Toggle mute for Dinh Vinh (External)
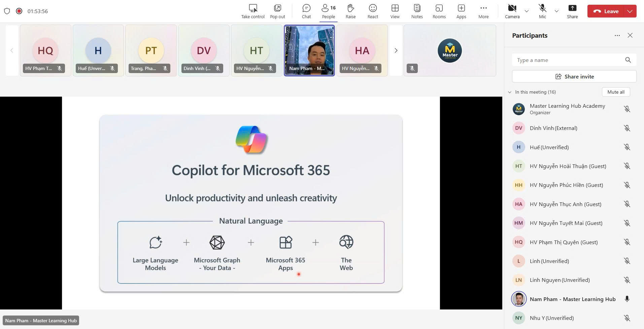Screen dimensions: 644x329 point(627,128)
